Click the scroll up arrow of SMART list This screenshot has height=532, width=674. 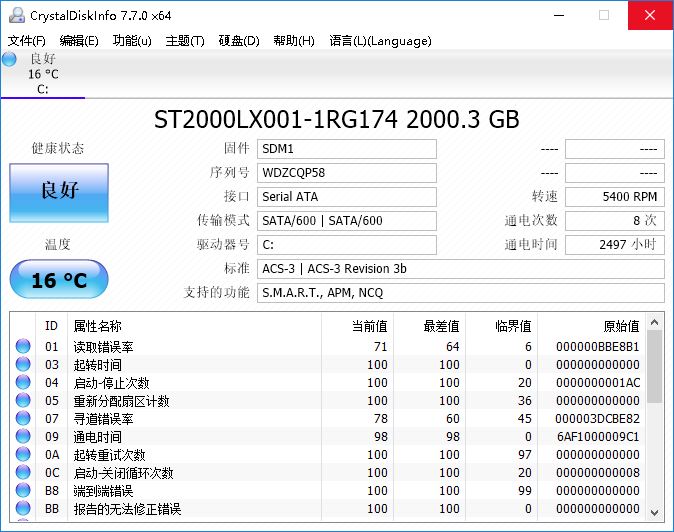[655, 322]
